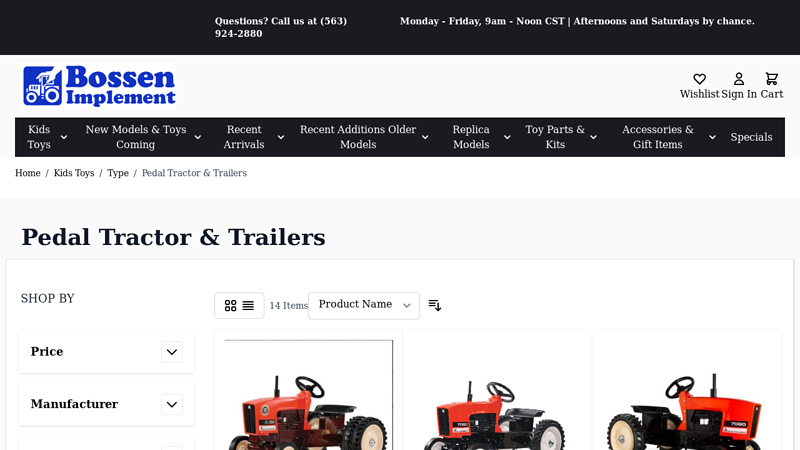800x450 pixels.
Task: Click the (563) 924-2880 phone text
Action: (x=281, y=27)
